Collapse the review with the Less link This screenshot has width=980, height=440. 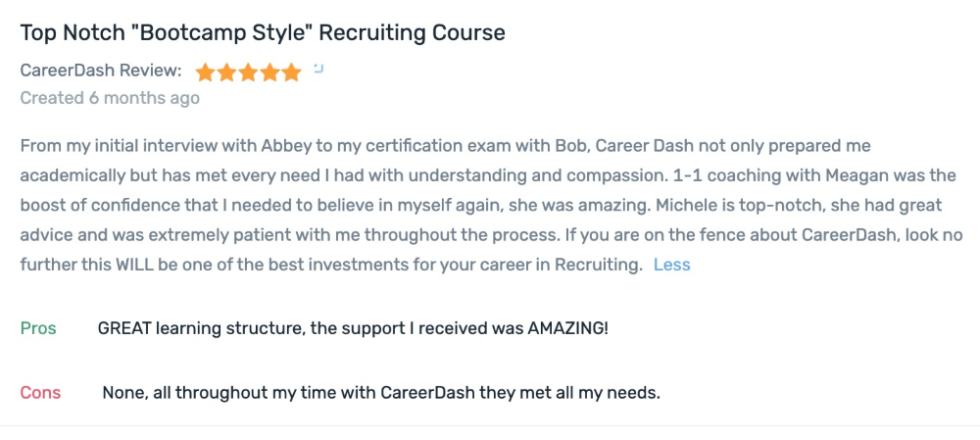672,265
